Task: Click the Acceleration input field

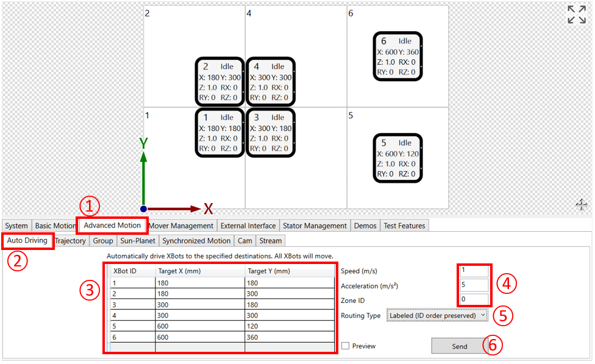Action: 473,285
